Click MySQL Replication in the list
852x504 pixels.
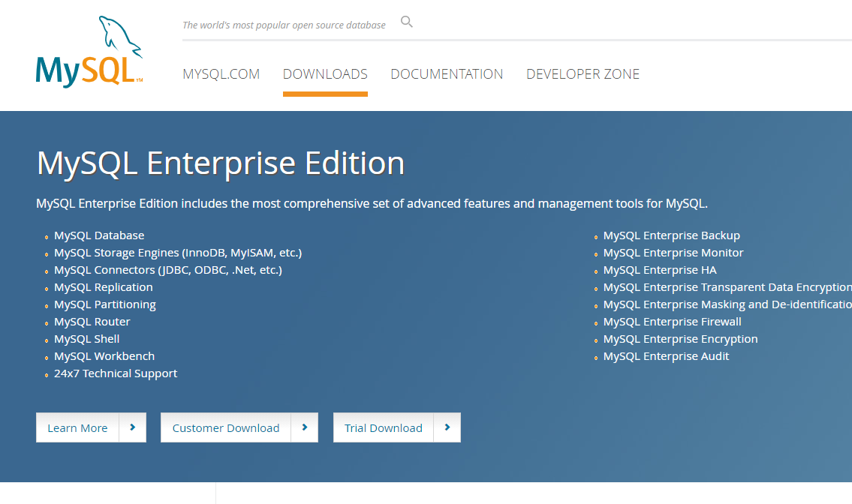point(104,287)
